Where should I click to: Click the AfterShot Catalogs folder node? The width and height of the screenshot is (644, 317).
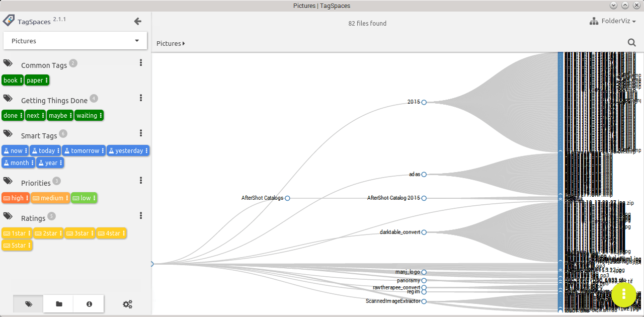(287, 198)
